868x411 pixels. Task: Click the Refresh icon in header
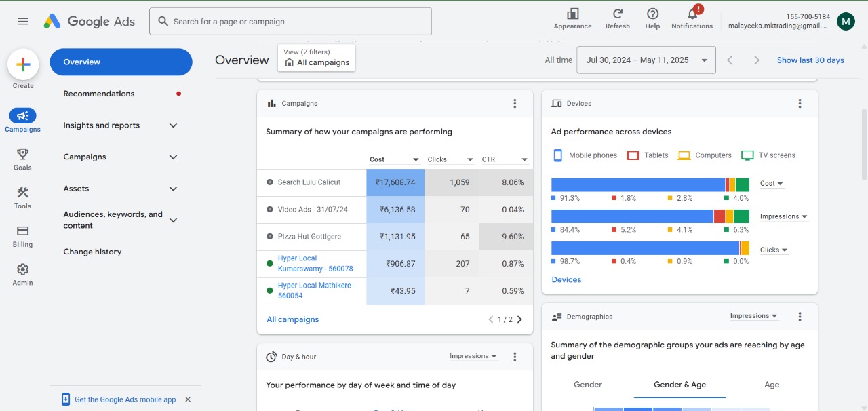click(617, 14)
